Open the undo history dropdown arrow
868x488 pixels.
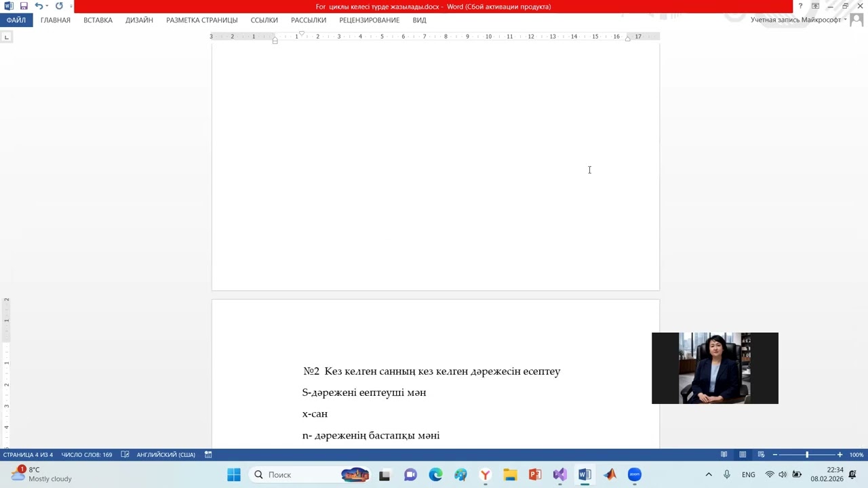pyautogui.click(x=47, y=6)
